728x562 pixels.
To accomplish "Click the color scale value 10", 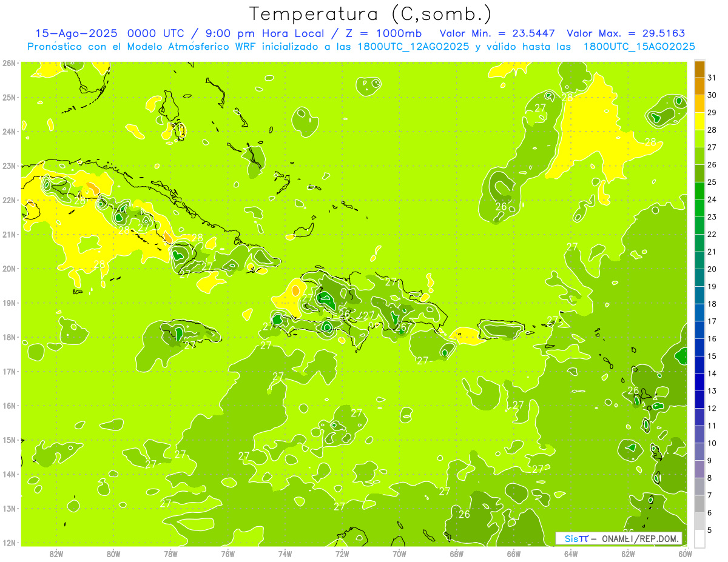I will (712, 443).
